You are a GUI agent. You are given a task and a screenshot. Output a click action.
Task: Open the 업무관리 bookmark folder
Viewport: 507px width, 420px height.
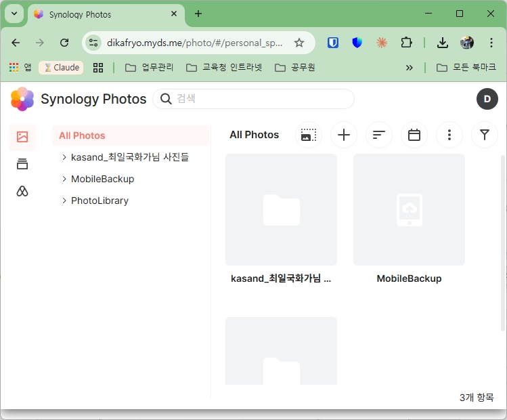(x=150, y=67)
